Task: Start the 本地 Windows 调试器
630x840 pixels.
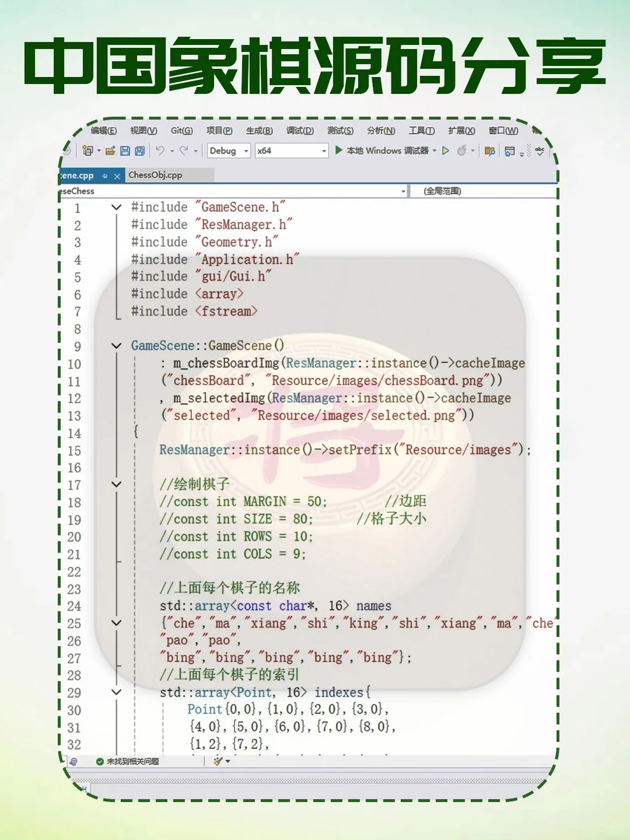Action: click(383, 150)
